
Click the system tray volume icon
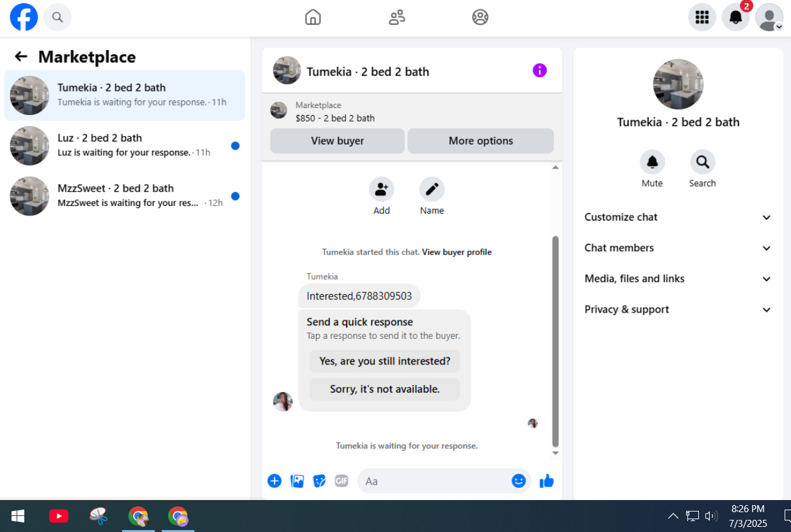pos(711,516)
